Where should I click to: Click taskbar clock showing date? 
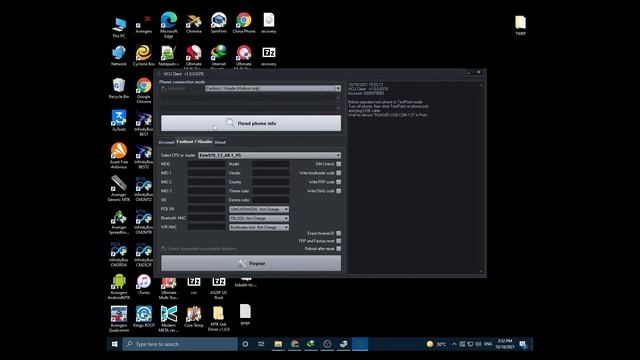click(x=504, y=344)
